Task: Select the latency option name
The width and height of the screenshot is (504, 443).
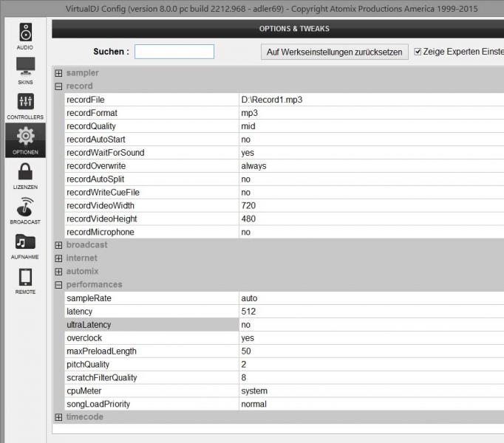Action: point(79,312)
